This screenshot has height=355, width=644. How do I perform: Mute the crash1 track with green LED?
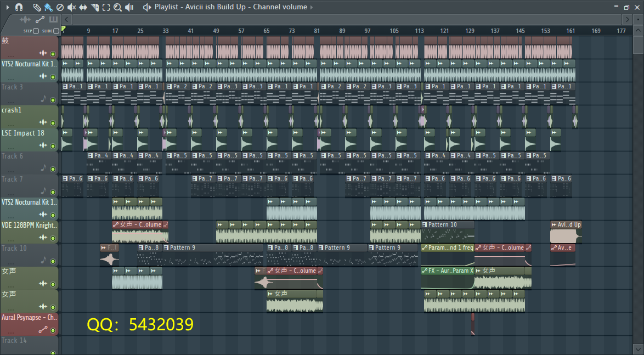point(53,123)
